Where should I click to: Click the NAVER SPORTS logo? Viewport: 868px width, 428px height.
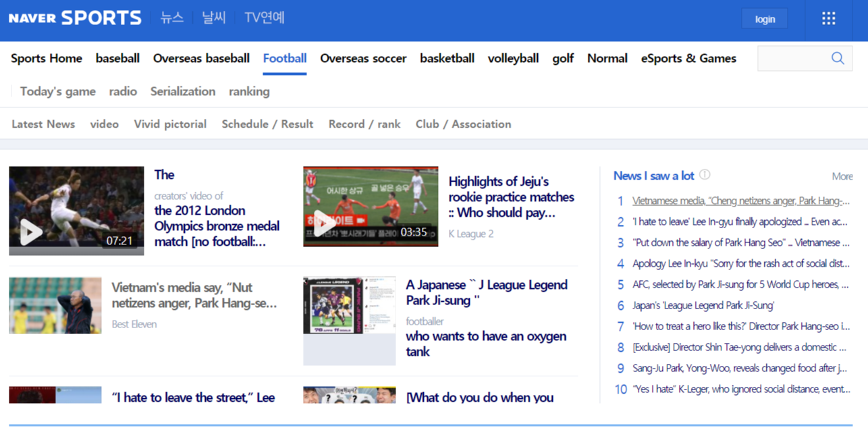[x=75, y=18]
